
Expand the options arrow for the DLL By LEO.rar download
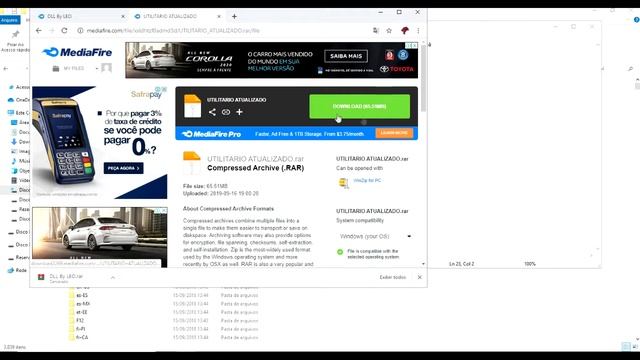pyautogui.click(x=113, y=278)
